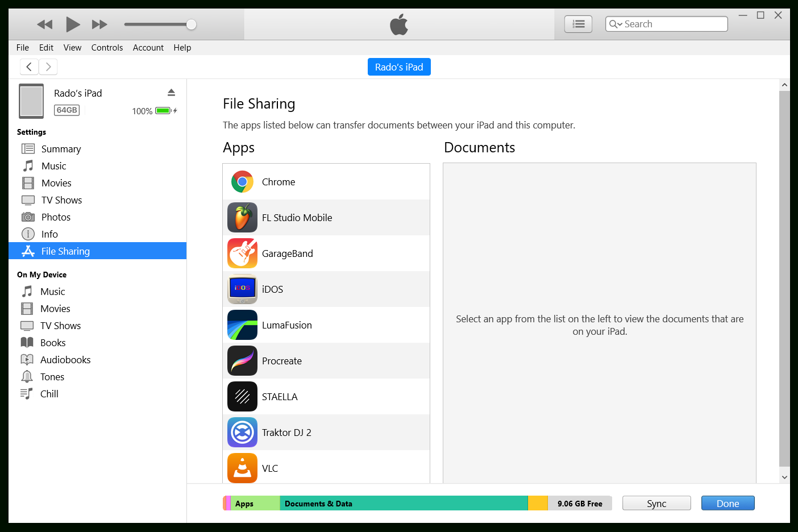Select the Traktor DJ 2 app icon
Screen dimensions: 798x532
tap(242, 433)
